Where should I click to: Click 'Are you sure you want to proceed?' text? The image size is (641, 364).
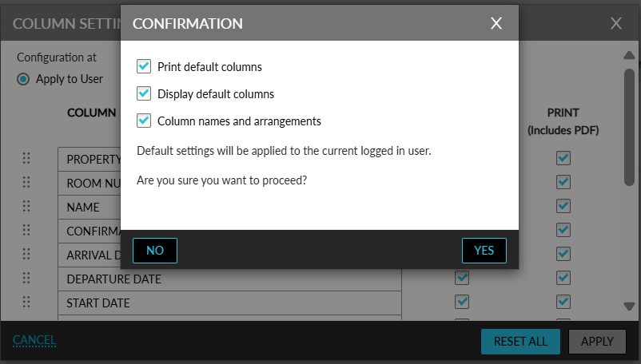coord(222,180)
